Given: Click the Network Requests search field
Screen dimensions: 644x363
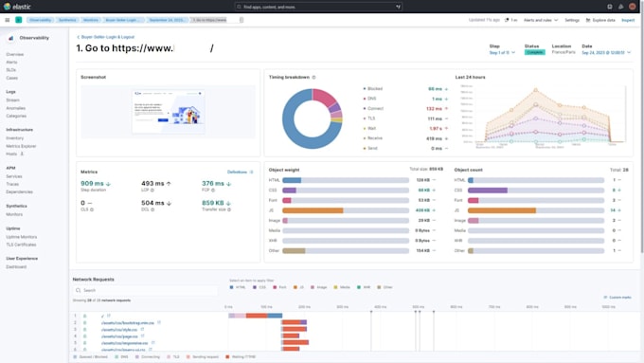Looking at the screenshot, I should pos(146,290).
